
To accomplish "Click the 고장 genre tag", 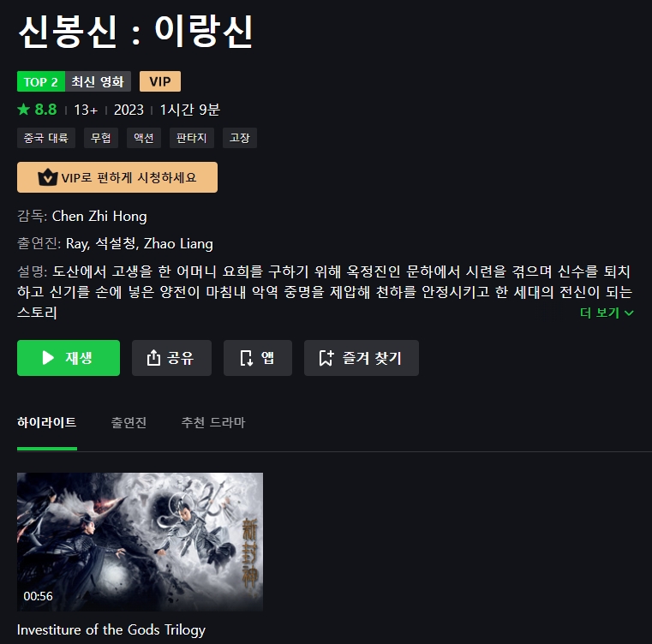I will pos(240,138).
